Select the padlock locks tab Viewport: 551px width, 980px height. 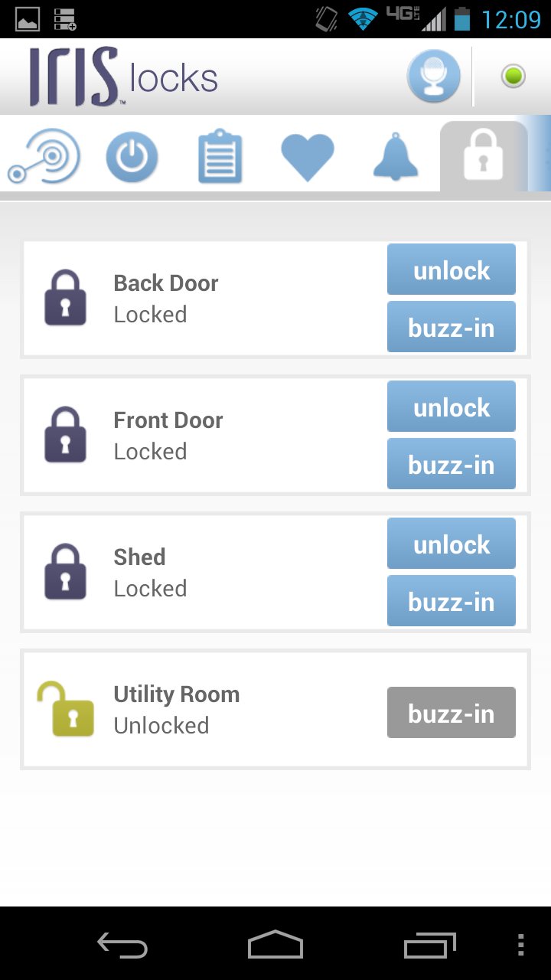[x=484, y=156]
